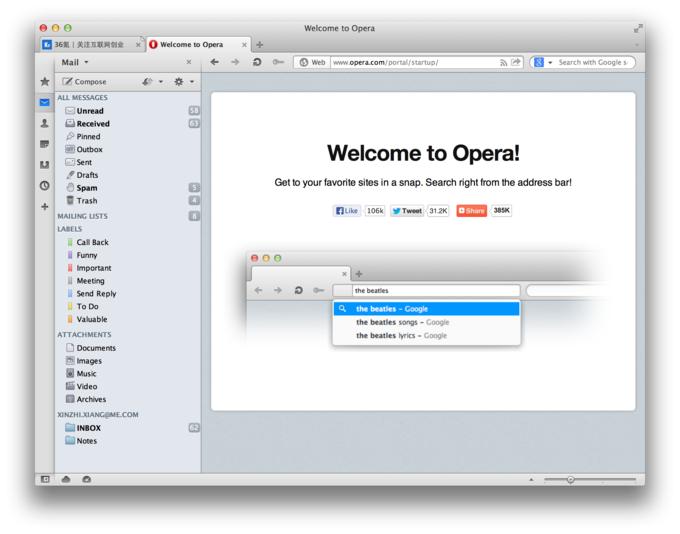The image size is (680, 534).
Task: Select the Mail panel envelope icon
Action: 45,102
